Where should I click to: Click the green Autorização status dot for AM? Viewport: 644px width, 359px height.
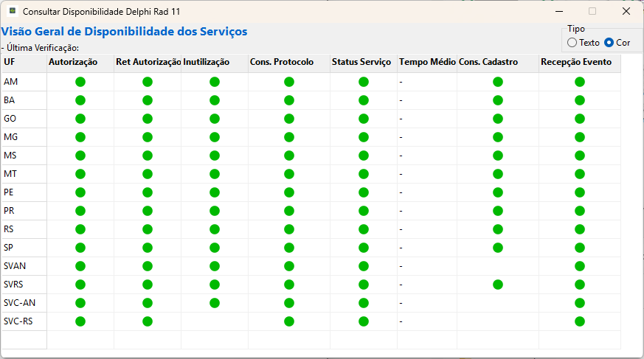click(80, 82)
